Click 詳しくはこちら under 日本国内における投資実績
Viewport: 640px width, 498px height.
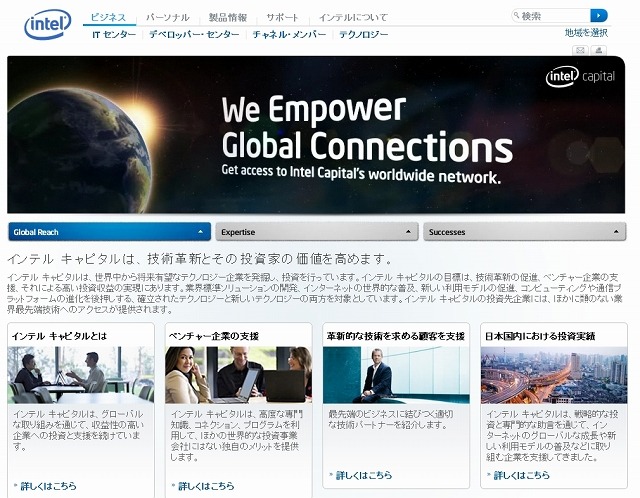tap(522, 475)
